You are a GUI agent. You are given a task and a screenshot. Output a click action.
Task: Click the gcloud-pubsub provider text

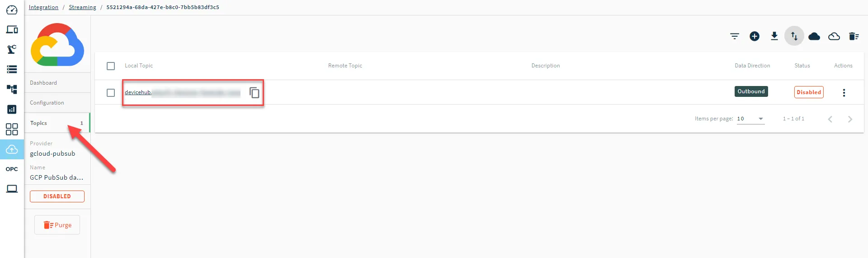(52, 153)
